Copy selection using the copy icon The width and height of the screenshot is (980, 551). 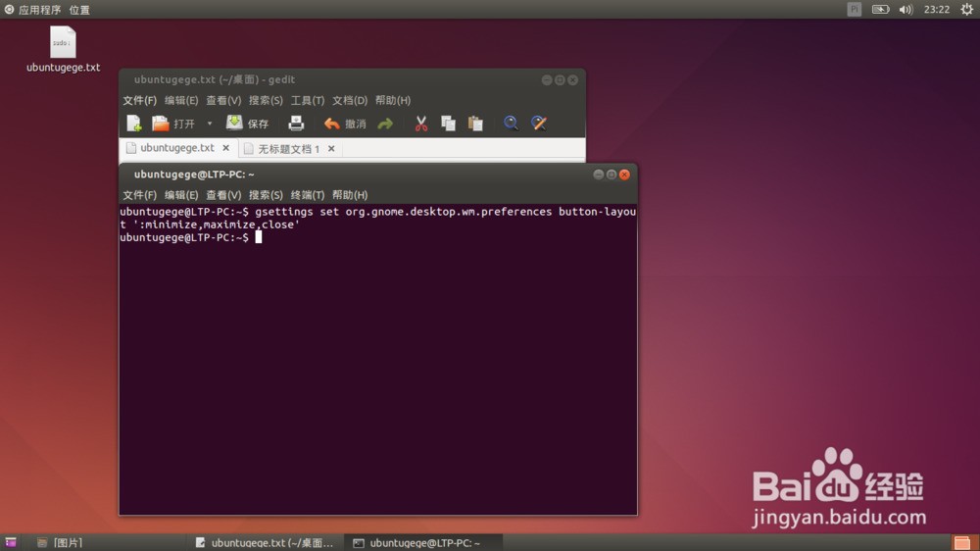tap(448, 124)
